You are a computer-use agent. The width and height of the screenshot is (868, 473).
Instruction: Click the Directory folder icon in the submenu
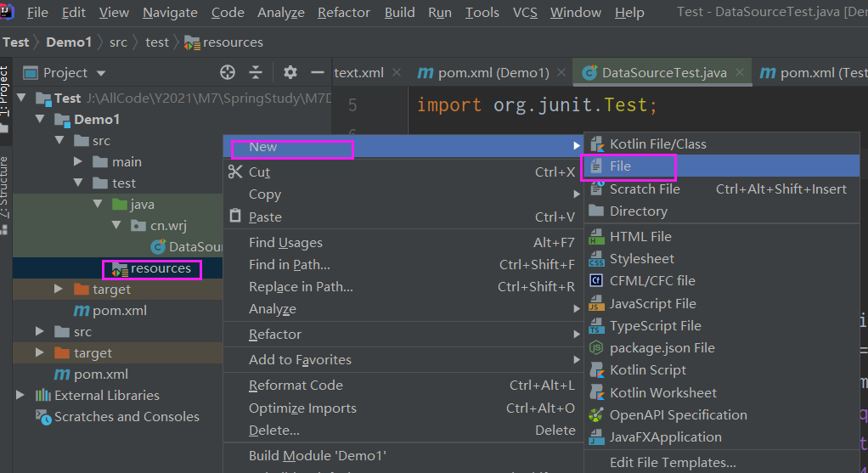(596, 211)
